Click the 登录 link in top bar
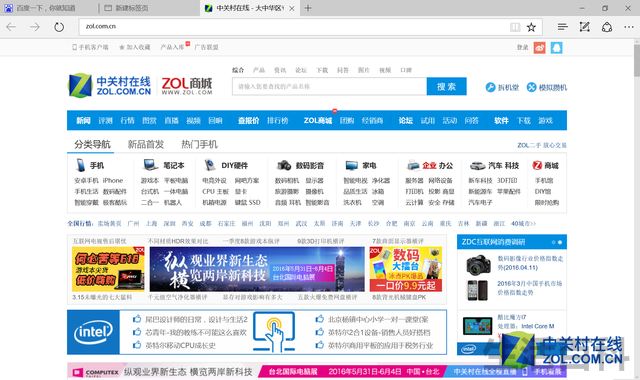 (x=522, y=47)
